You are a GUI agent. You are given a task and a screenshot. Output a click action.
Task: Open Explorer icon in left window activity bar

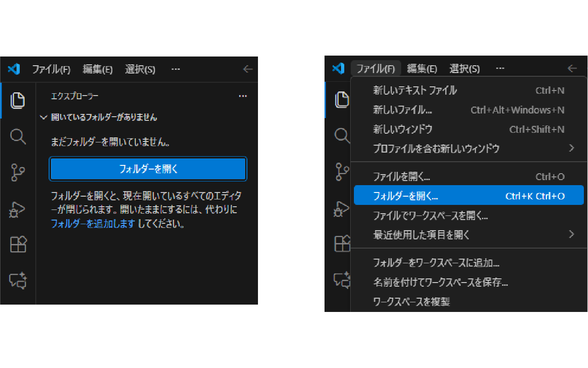coord(17,100)
